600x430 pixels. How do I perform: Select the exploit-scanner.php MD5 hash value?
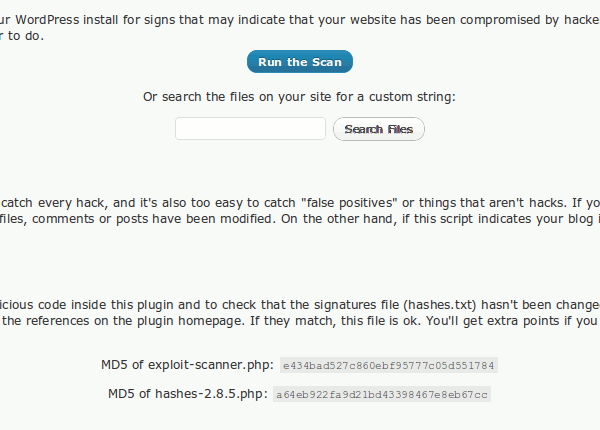(388, 366)
